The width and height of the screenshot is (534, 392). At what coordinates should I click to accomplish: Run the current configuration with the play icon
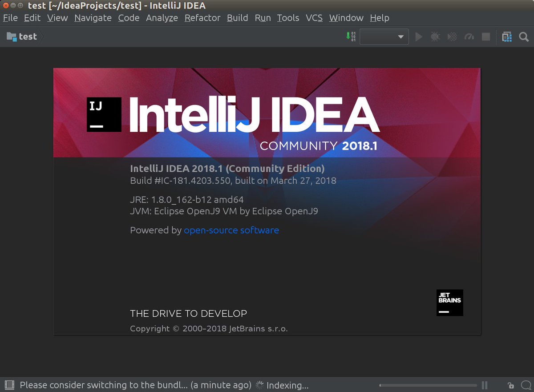(418, 36)
